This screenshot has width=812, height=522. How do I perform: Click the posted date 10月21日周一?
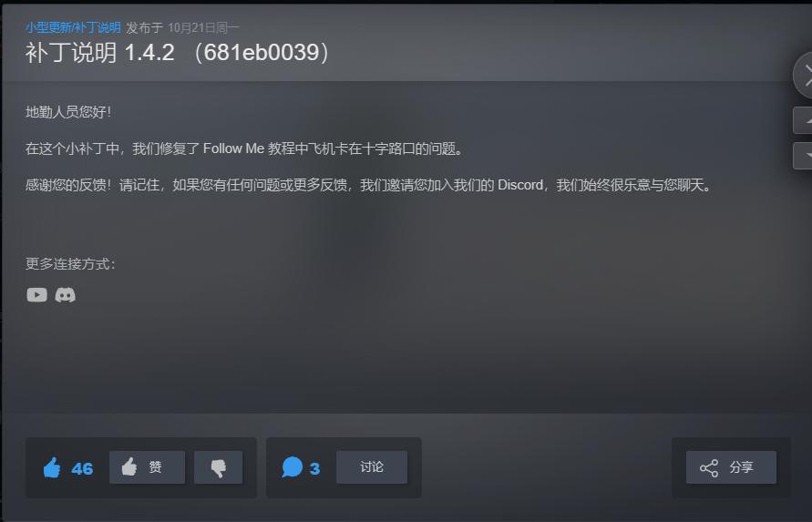(203, 27)
